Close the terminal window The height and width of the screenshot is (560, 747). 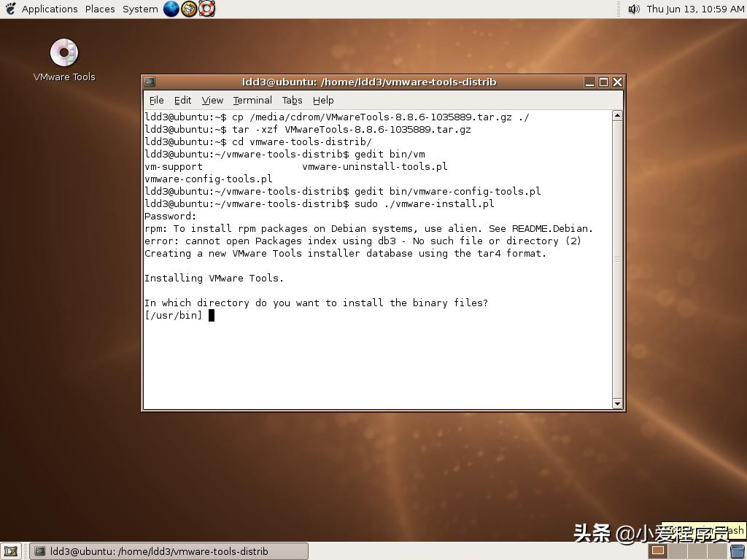(617, 82)
